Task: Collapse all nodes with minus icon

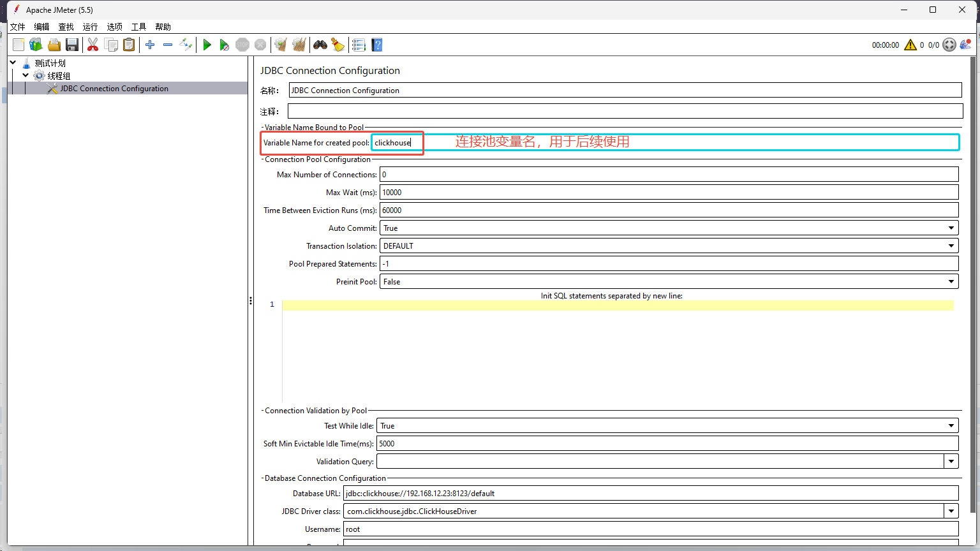Action: click(168, 45)
